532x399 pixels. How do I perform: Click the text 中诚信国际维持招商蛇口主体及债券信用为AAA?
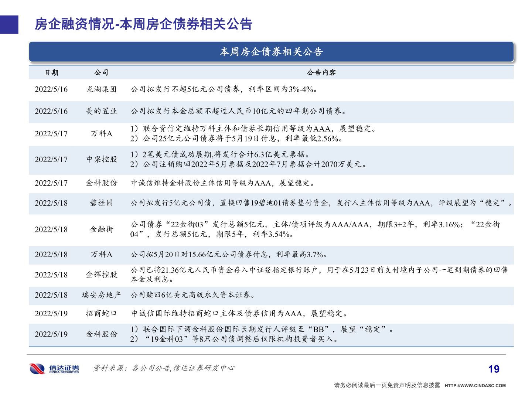pyautogui.click(x=239, y=314)
